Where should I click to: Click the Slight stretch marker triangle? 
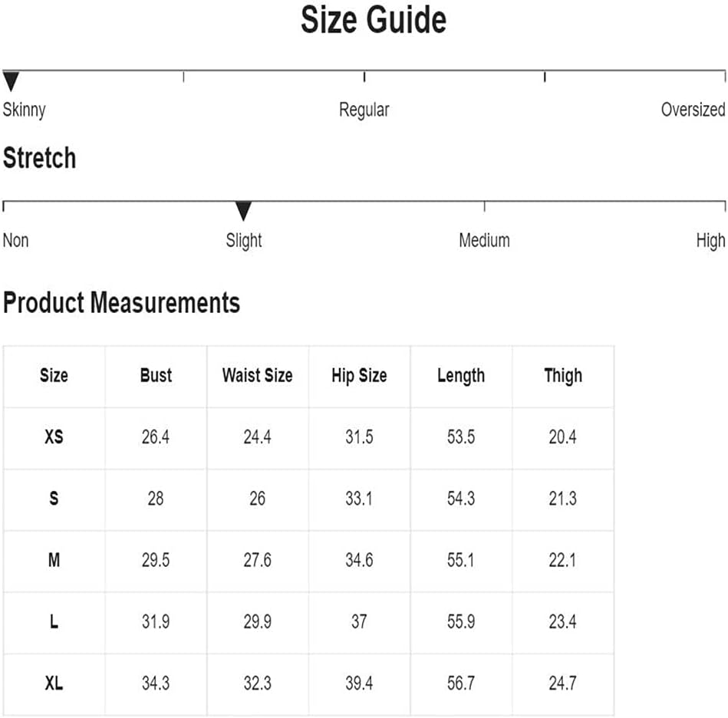tap(243, 211)
